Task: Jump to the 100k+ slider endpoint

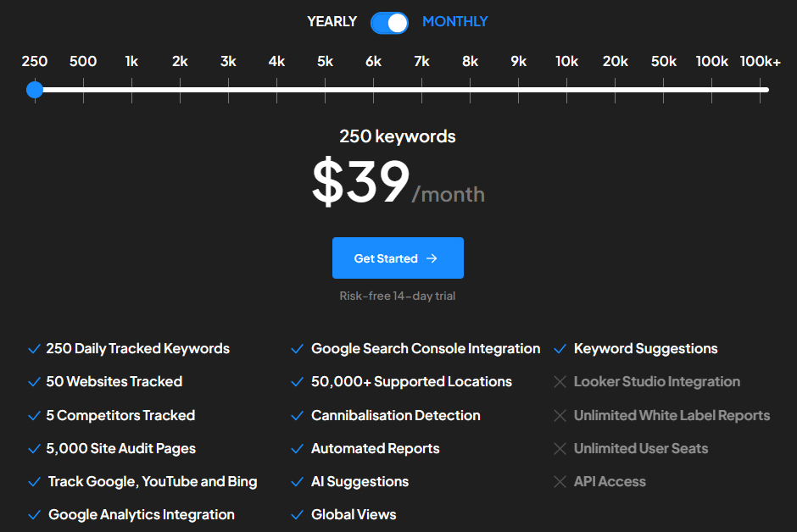Action: (x=761, y=90)
